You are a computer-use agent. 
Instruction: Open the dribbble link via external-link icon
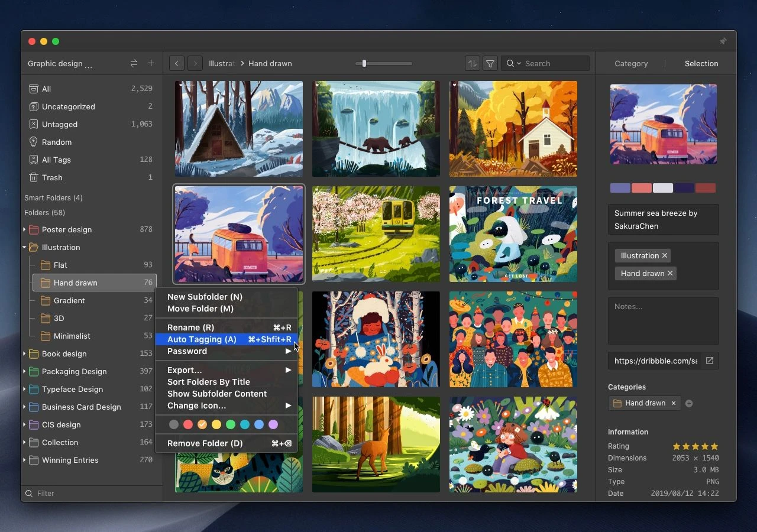point(709,361)
